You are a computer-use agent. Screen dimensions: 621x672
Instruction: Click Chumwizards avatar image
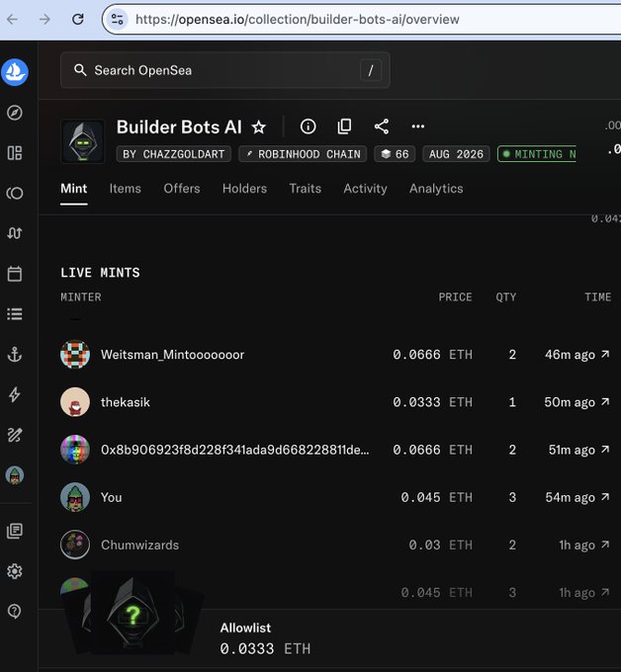click(75, 545)
